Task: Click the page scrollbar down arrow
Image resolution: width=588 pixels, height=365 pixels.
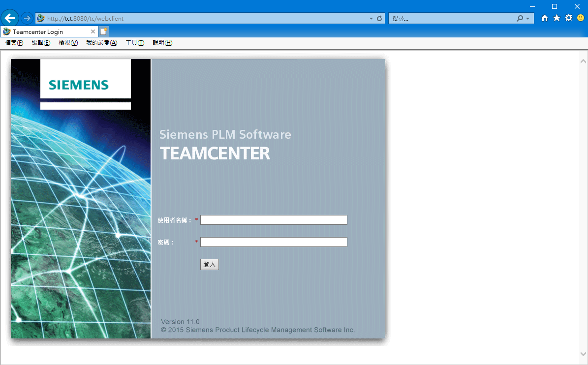Action: [x=583, y=354]
